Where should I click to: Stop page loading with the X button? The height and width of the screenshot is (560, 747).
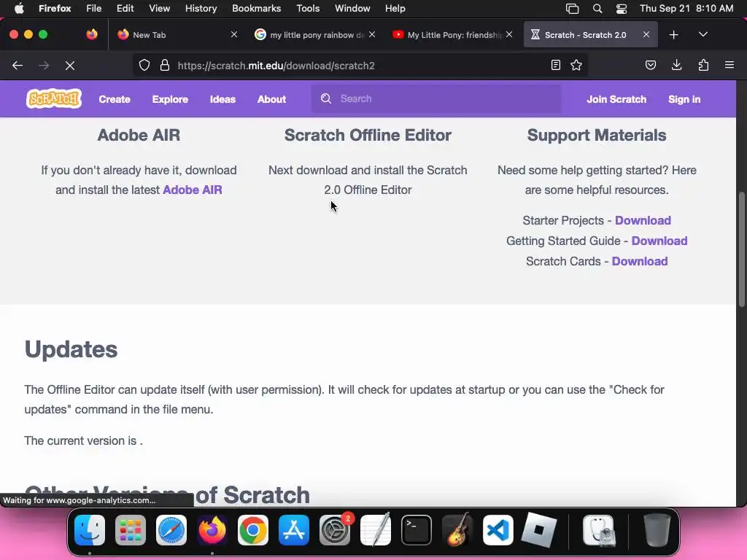pyautogui.click(x=70, y=66)
